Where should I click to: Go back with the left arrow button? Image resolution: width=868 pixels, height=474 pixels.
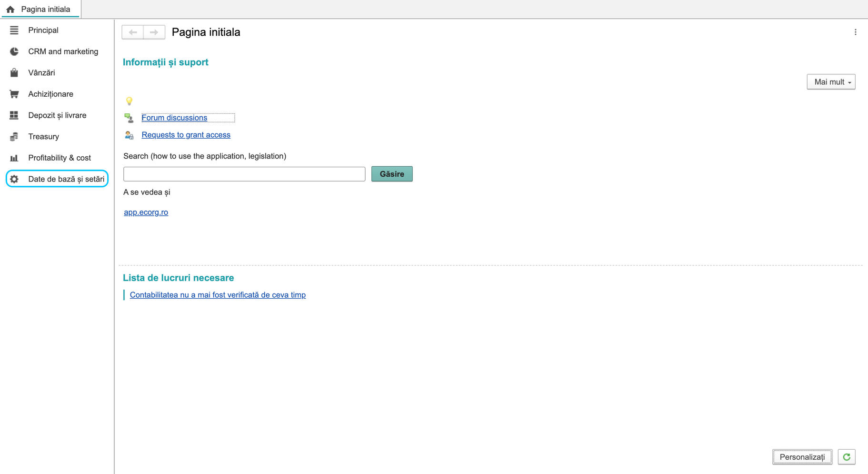pyautogui.click(x=133, y=32)
